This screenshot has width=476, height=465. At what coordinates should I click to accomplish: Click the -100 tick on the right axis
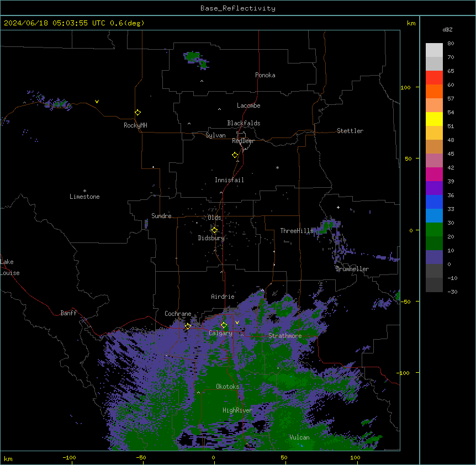pos(404,373)
